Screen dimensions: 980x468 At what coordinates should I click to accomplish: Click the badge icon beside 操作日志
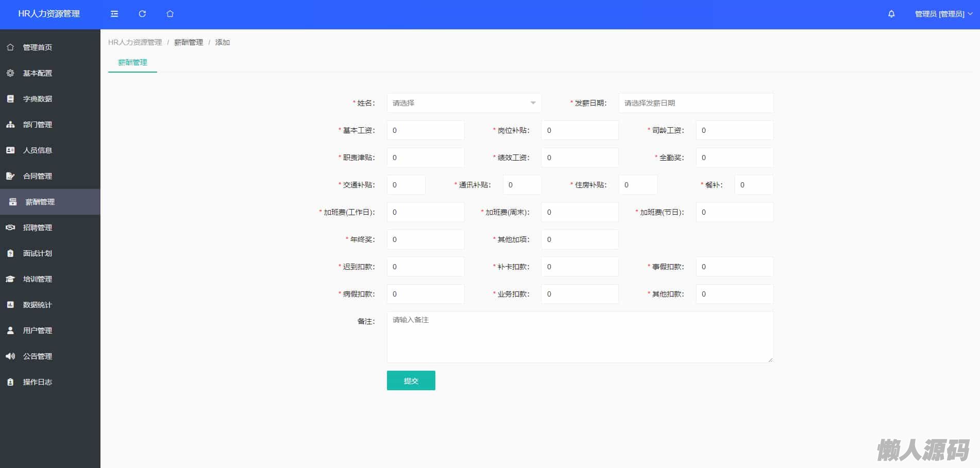click(10, 382)
